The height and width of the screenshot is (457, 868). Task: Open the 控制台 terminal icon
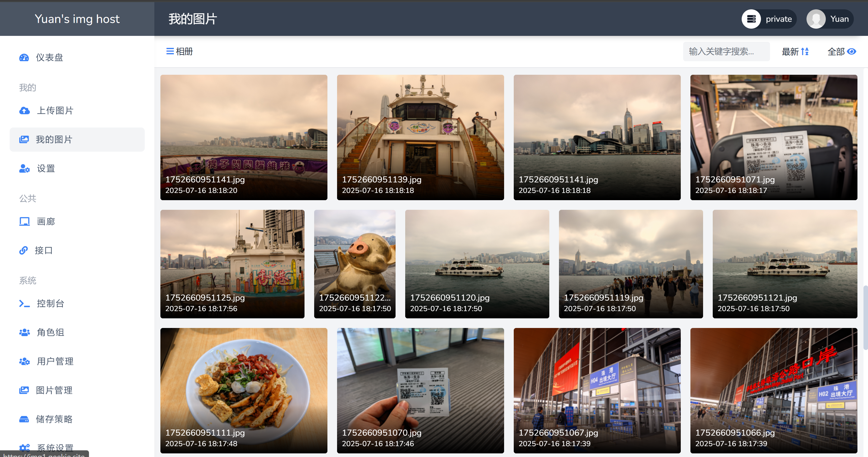click(x=24, y=303)
